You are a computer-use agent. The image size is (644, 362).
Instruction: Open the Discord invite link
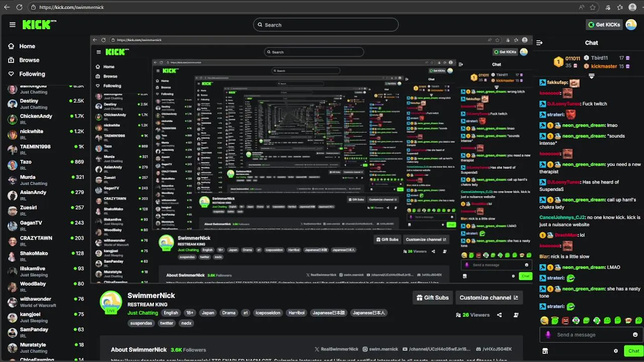(494, 349)
